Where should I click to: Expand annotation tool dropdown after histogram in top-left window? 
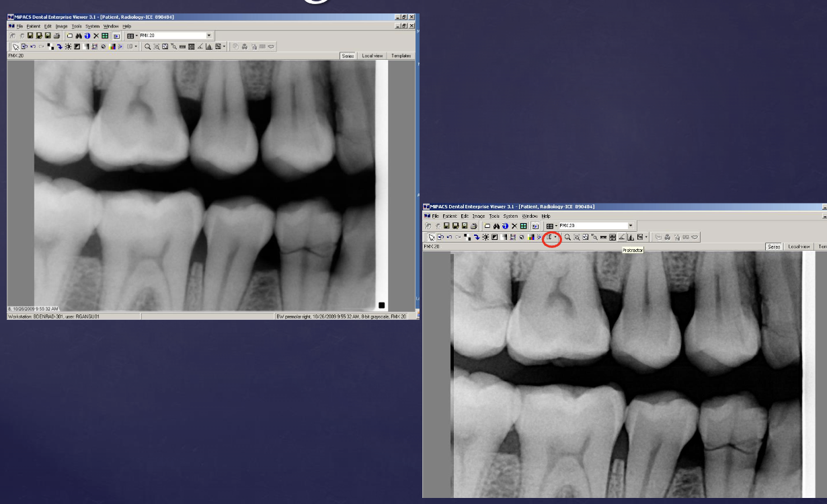[x=224, y=46]
